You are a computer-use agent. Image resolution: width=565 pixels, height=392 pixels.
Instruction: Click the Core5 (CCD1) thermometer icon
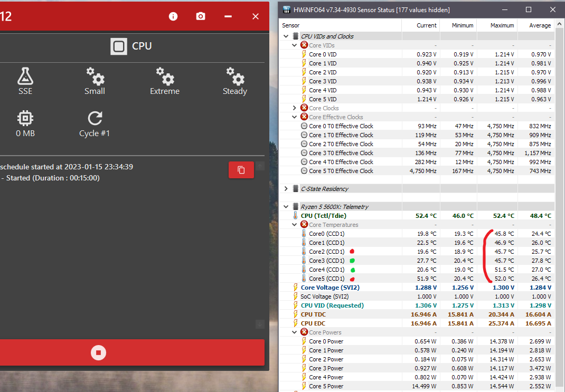(304, 278)
